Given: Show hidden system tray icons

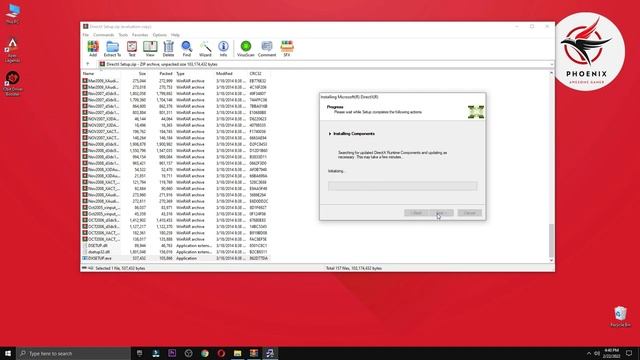Looking at the screenshot, I should [x=589, y=353].
